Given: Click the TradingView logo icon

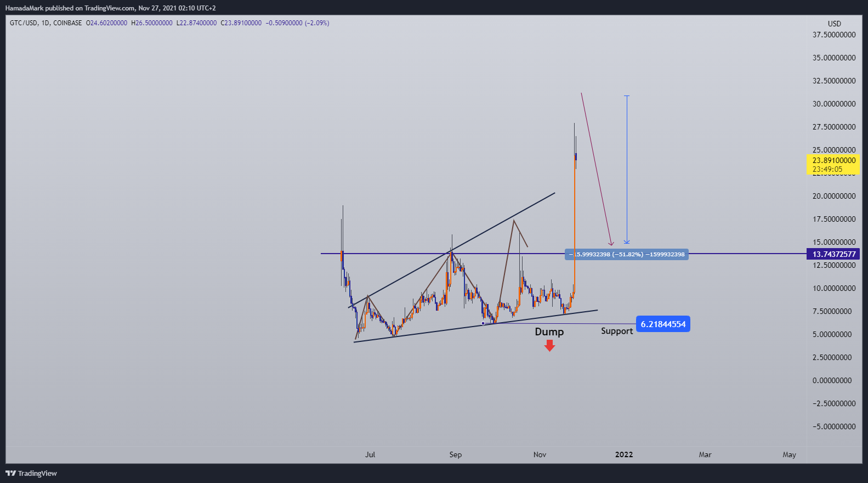Looking at the screenshot, I should click(10, 473).
